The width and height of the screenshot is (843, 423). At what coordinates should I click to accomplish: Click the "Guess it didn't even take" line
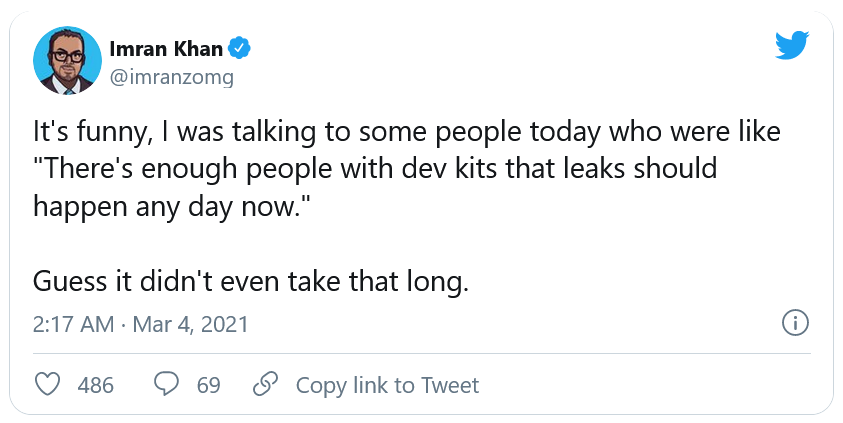pyautogui.click(x=250, y=281)
